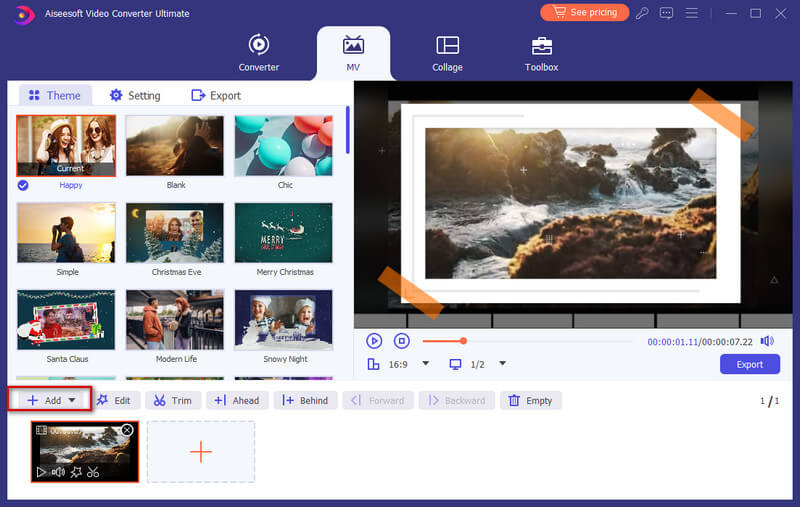
Task: Switch to the Collage tab
Action: coord(447,52)
